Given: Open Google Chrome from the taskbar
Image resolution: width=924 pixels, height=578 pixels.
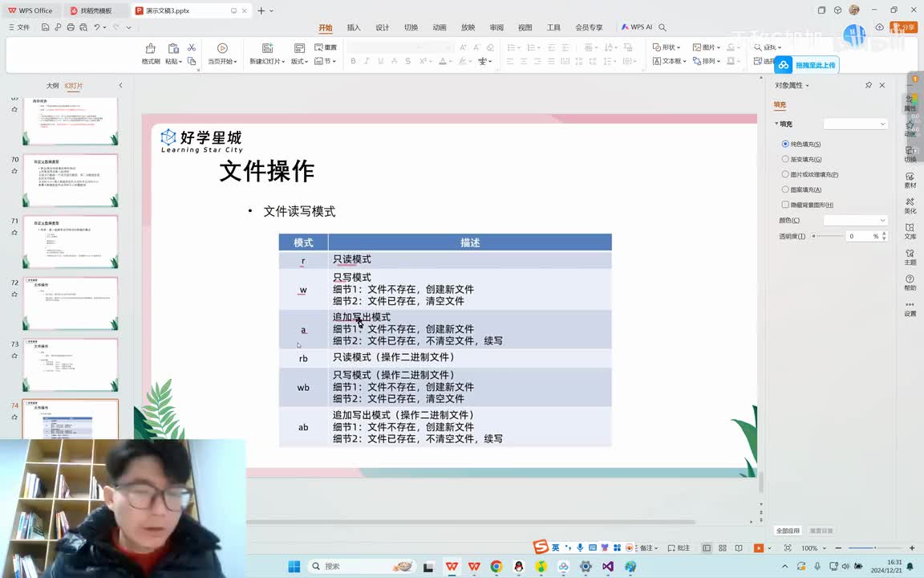Looking at the screenshot, I should 496,566.
